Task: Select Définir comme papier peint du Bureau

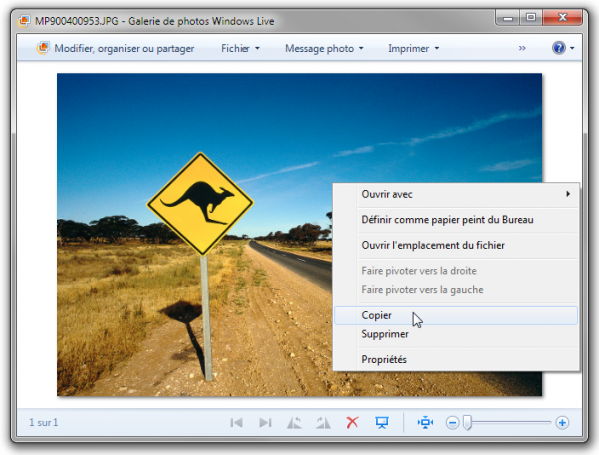Action: click(456, 220)
